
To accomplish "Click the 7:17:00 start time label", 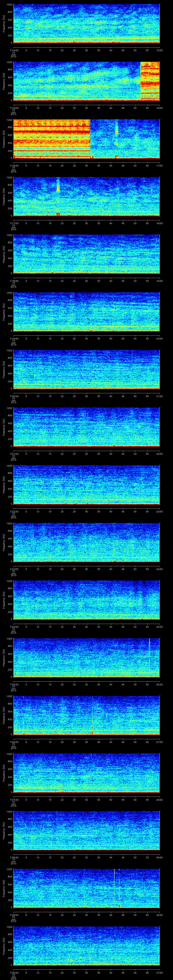I will coord(13,223).
